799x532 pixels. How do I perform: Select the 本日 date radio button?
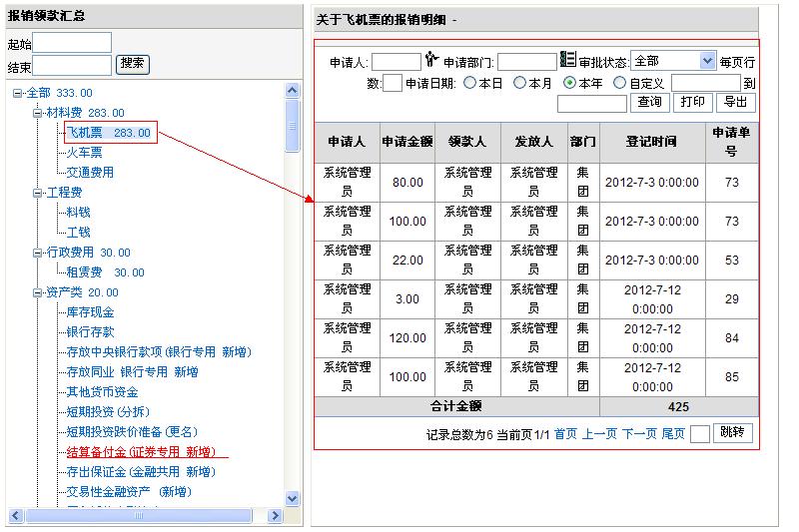click(469, 83)
